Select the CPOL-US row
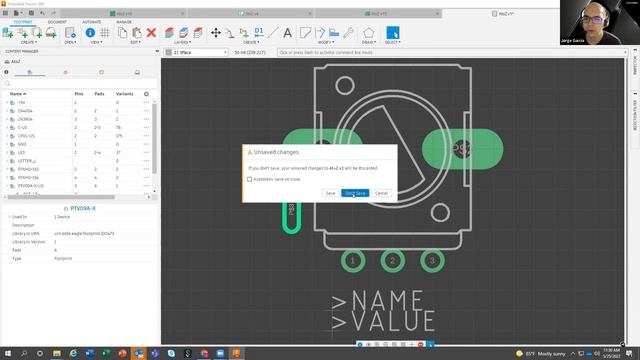Screen dimensions: 640x360 click(78, 136)
